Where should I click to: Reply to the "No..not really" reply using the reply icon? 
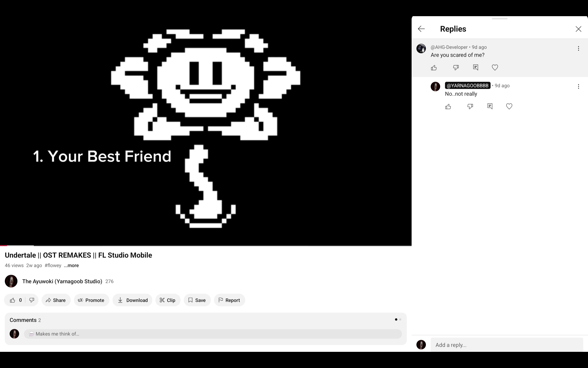click(x=490, y=106)
